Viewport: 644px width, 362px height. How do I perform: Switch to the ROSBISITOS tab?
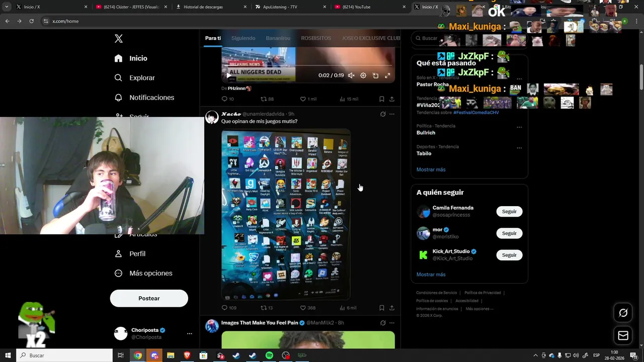tap(316, 38)
